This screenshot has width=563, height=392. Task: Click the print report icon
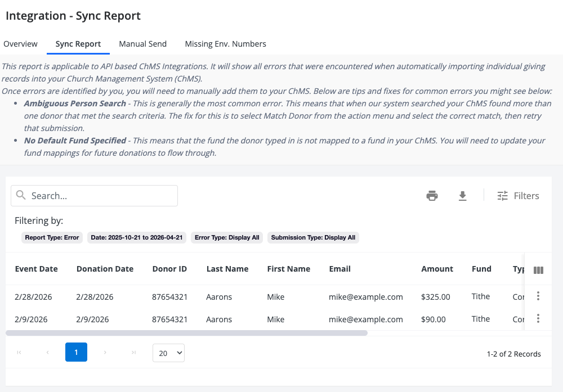(432, 196)
